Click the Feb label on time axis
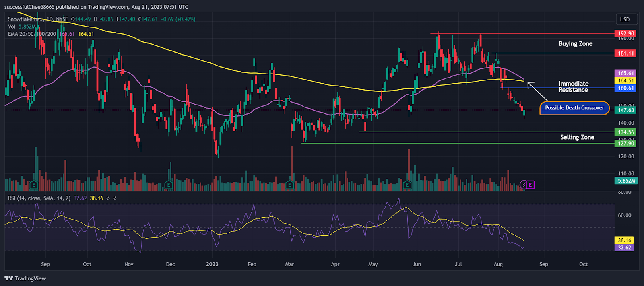 [x=252, y=264]
